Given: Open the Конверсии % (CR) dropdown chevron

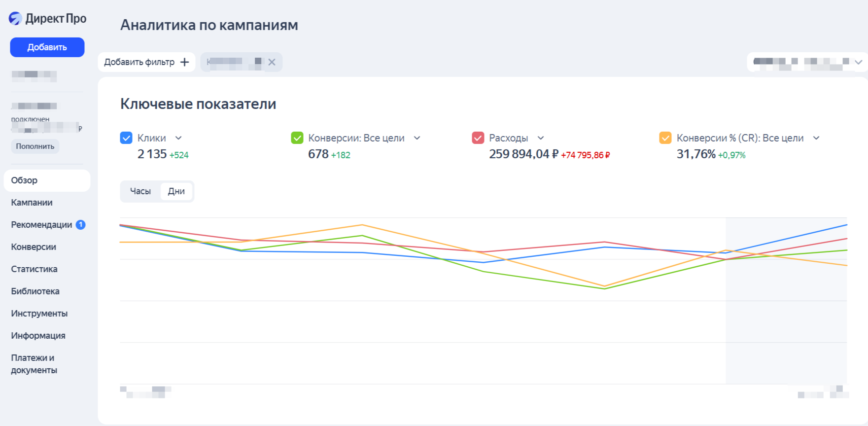Looking at the screenshot, I should (816, 138).
